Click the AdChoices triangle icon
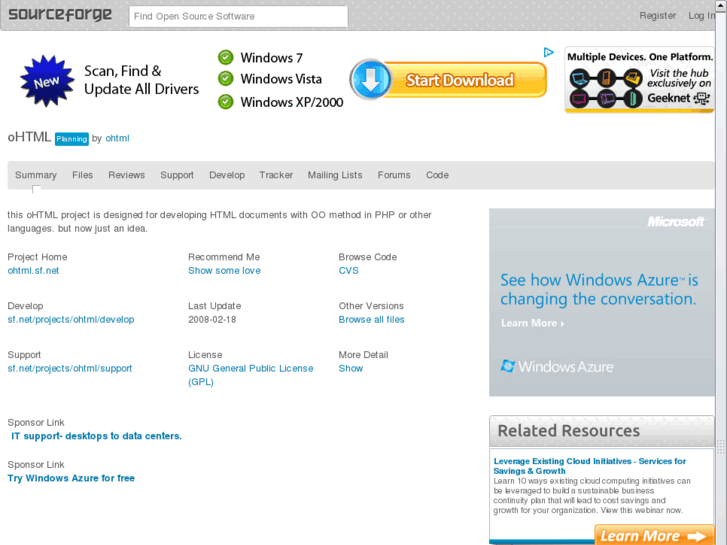The width and height of the screenshot is (727, 545). point(548,52)
